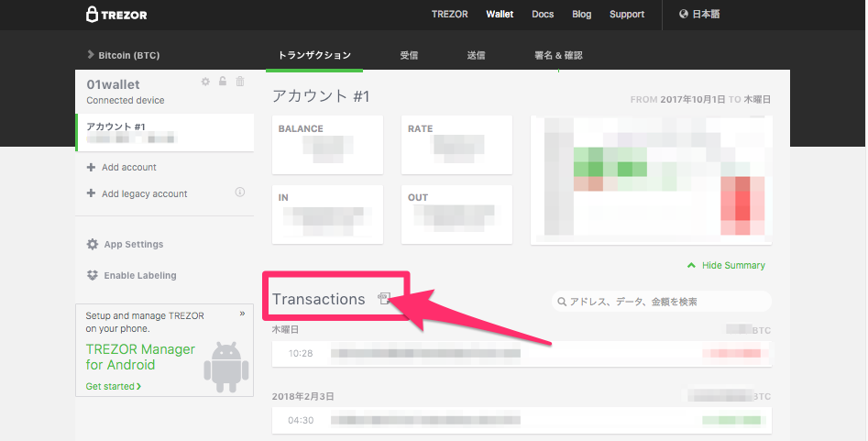Open Docs in top navigation
This screenshot has height=441, width=868.
[x=543, y=15]
